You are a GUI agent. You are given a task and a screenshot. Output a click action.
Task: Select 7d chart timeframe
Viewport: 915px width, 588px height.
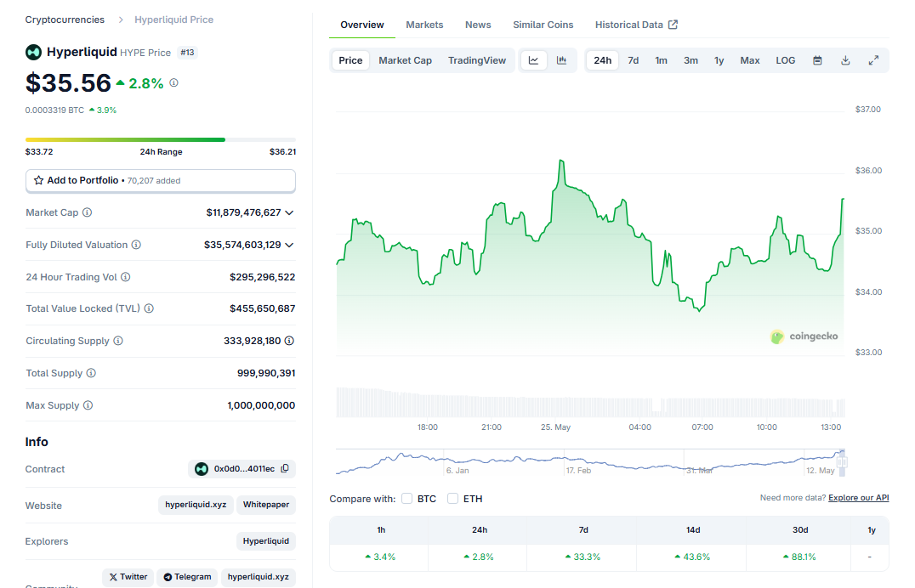(634, 60)
